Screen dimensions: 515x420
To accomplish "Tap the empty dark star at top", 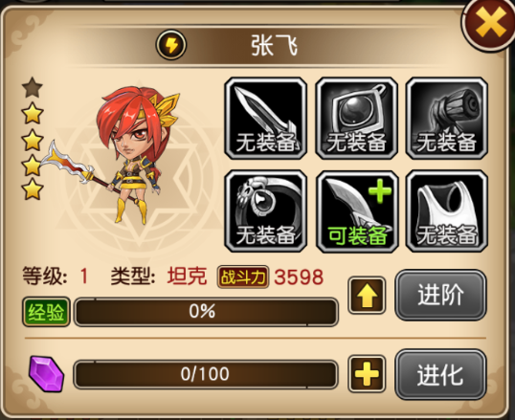I will pos(33,87).
